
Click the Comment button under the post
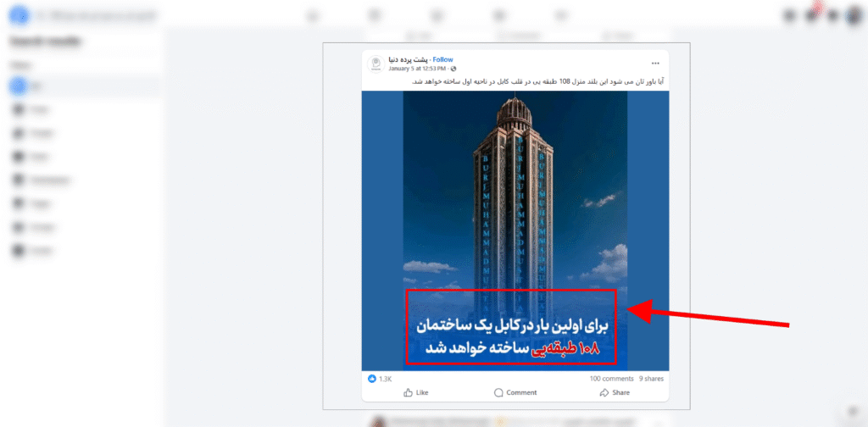click(515, 393)
